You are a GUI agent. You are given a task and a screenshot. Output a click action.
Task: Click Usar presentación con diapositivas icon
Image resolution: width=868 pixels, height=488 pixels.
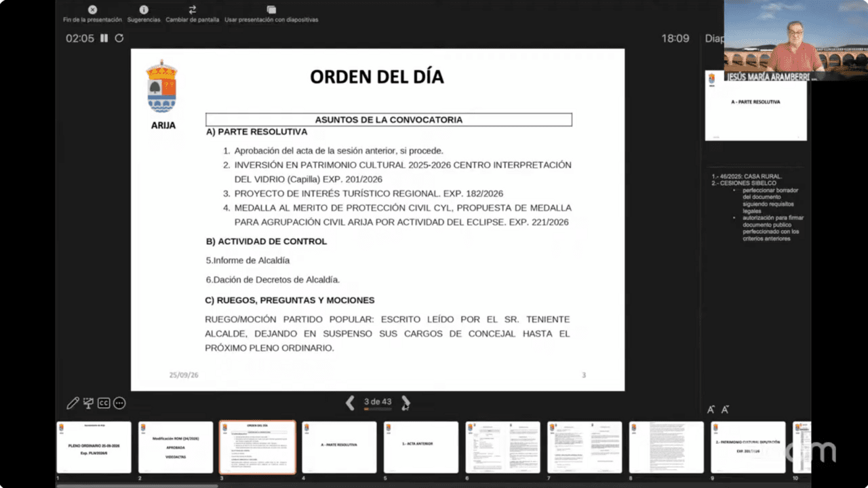(271, 10)
